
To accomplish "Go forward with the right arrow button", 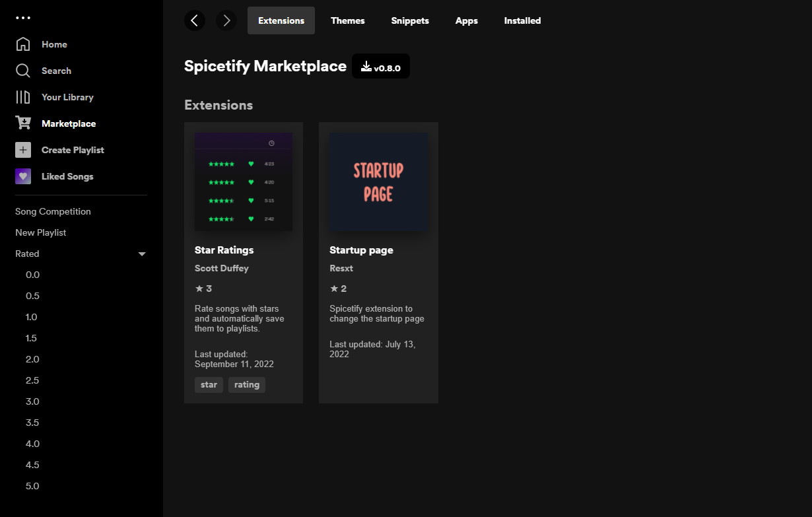I will (226, 20).
